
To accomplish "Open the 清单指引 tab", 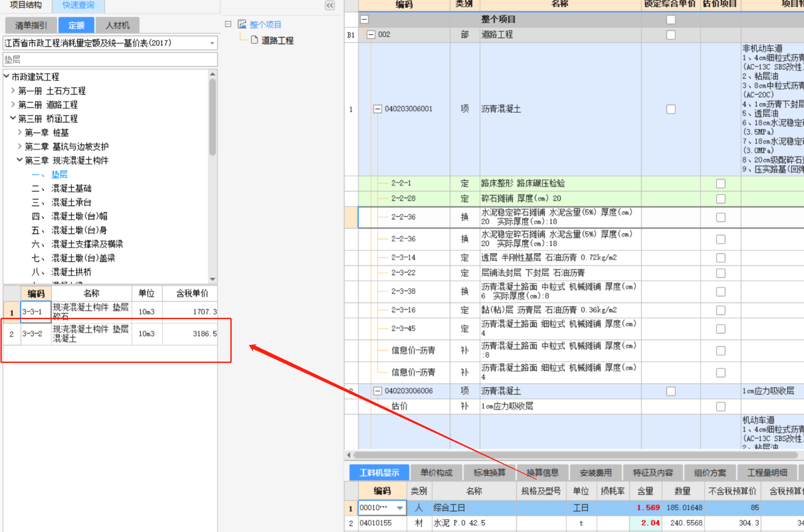I will pyautogui.click(x=31, y=25).
